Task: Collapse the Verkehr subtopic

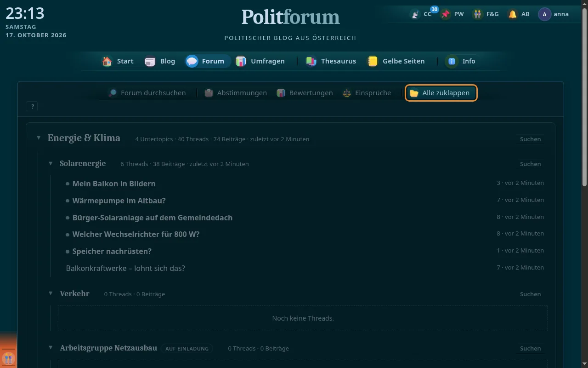Action: (51, 293)
